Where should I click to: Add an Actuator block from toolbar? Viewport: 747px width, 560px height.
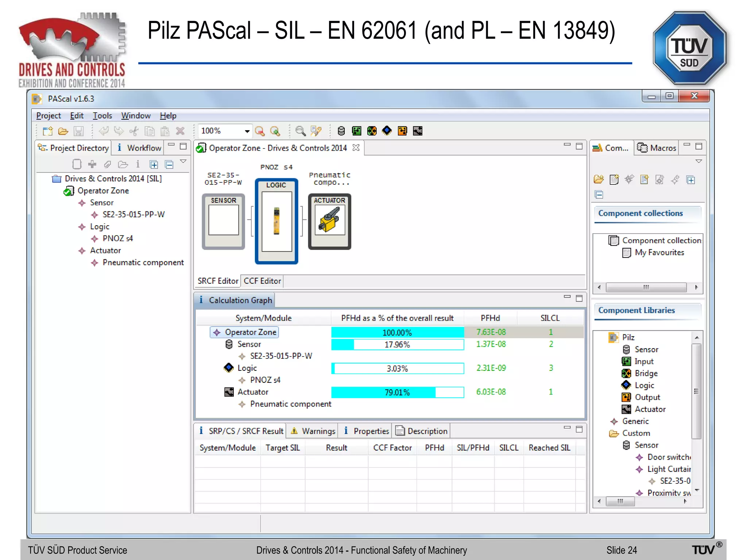pos(418,131)
